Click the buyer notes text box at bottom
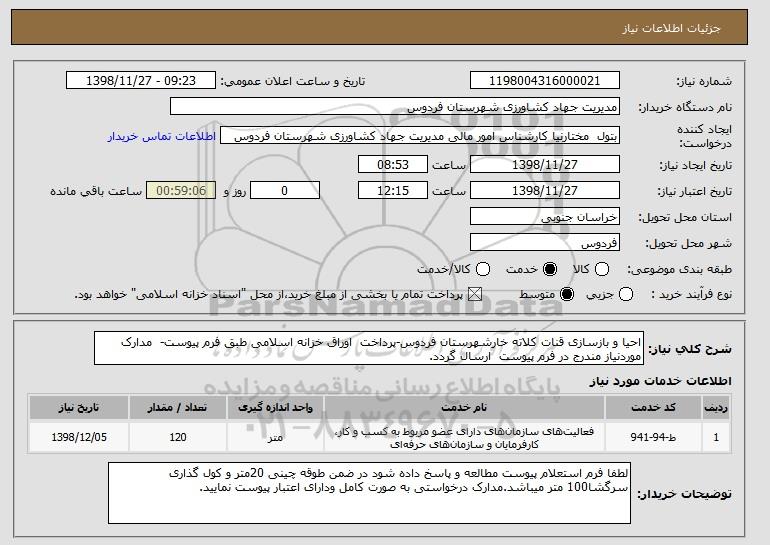This screenshot has width=770, height=545. pyautogui.click(x=370, y=492)
